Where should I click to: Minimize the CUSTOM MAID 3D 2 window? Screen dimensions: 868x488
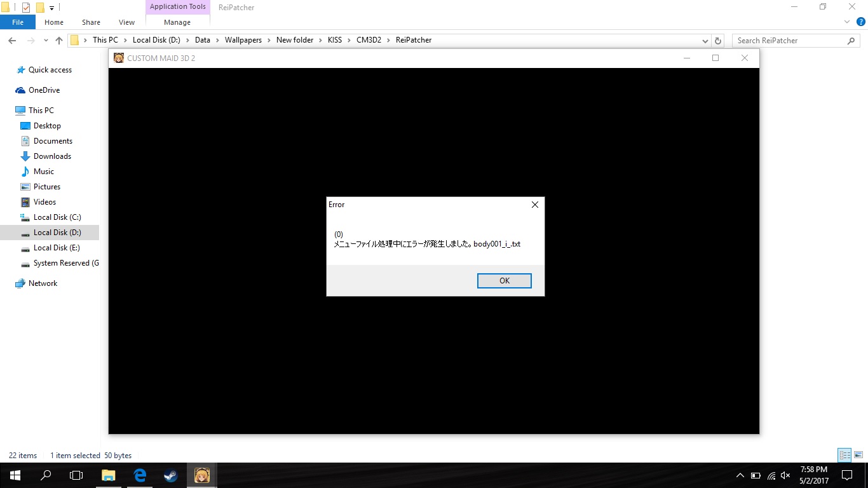(x=687, y=58)
